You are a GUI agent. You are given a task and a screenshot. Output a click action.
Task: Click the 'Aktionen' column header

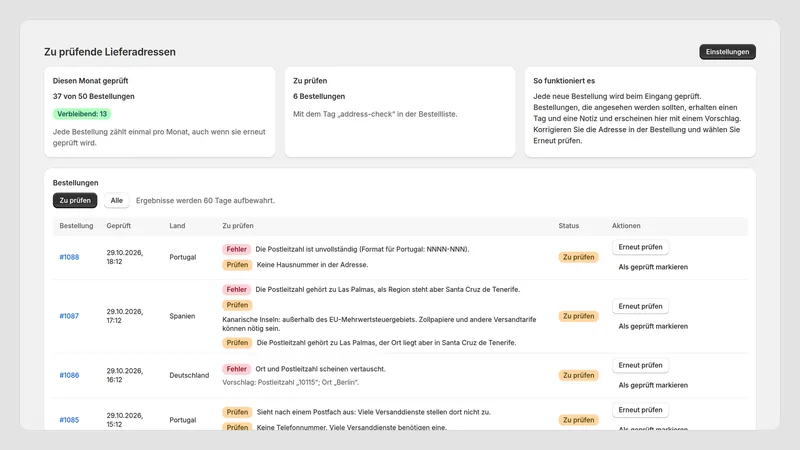[x=626, y=226]
